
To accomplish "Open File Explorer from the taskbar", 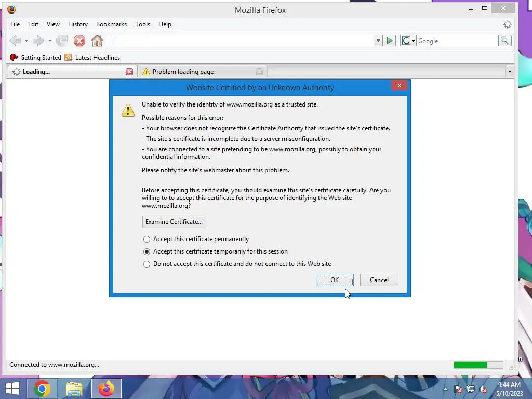I will 74,389.
